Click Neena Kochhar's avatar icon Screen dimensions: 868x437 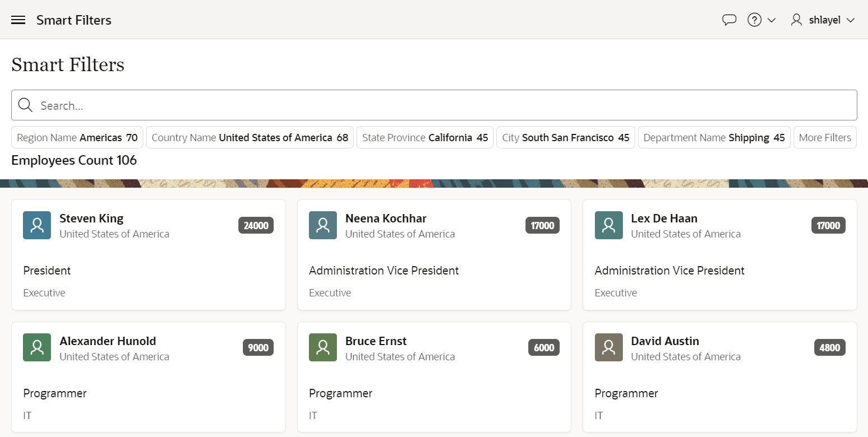(323, 225)
